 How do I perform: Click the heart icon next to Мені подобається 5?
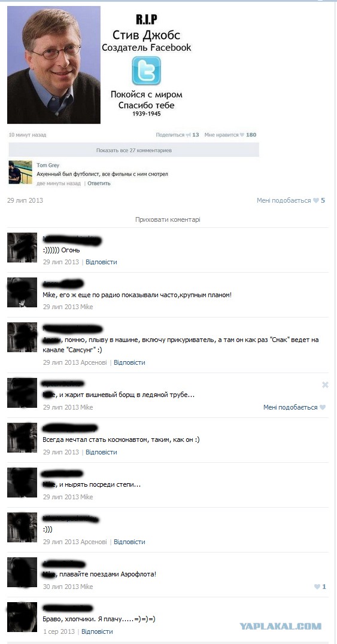tap(315, 200)
